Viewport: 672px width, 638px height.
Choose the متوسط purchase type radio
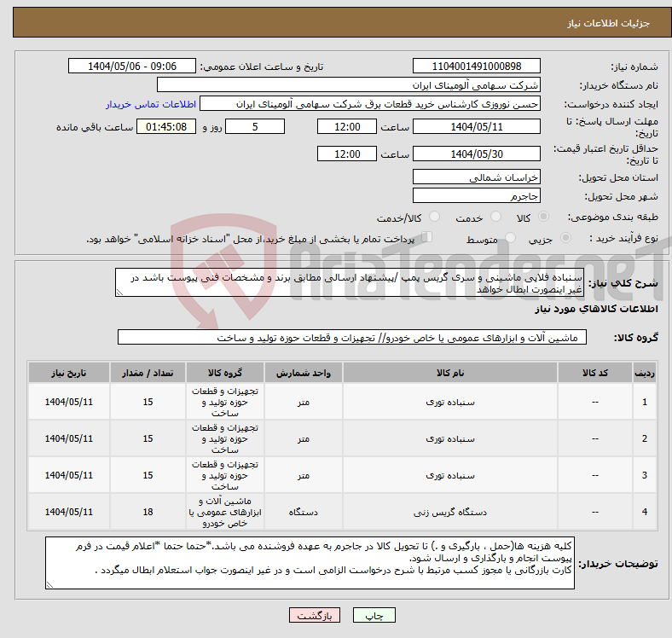pyautogui.click(x=511, y=239)
